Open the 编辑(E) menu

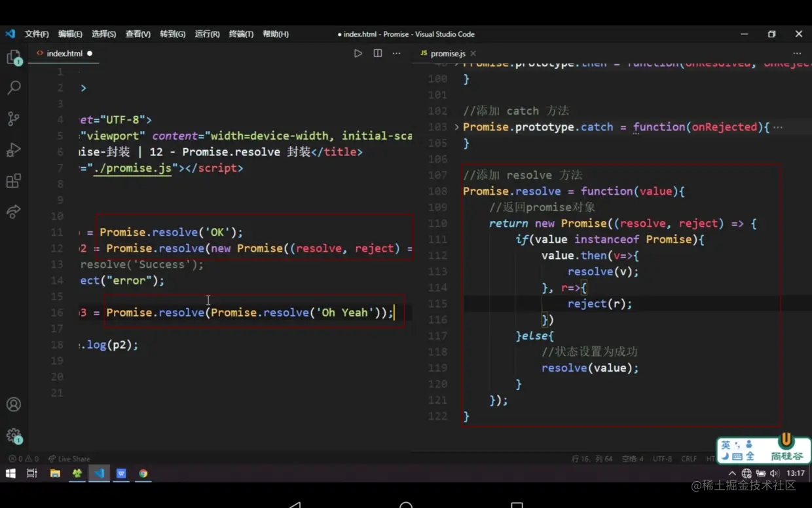pos(70,34)
